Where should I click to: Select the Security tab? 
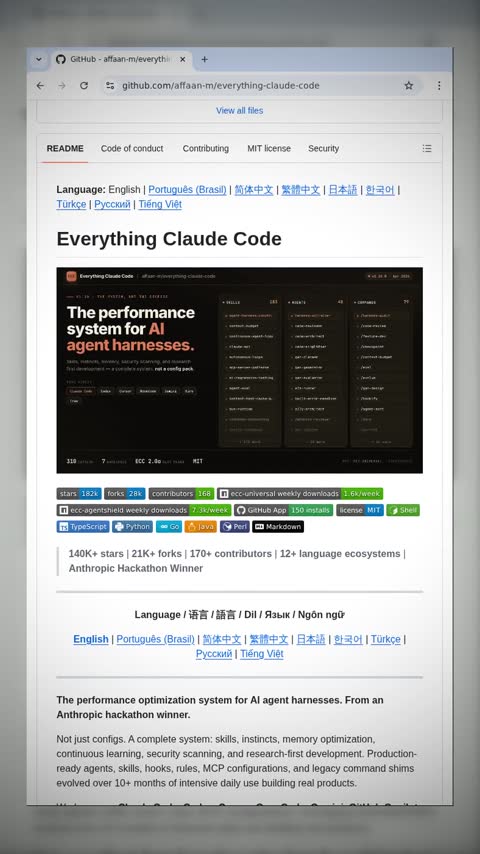(324, 148)
